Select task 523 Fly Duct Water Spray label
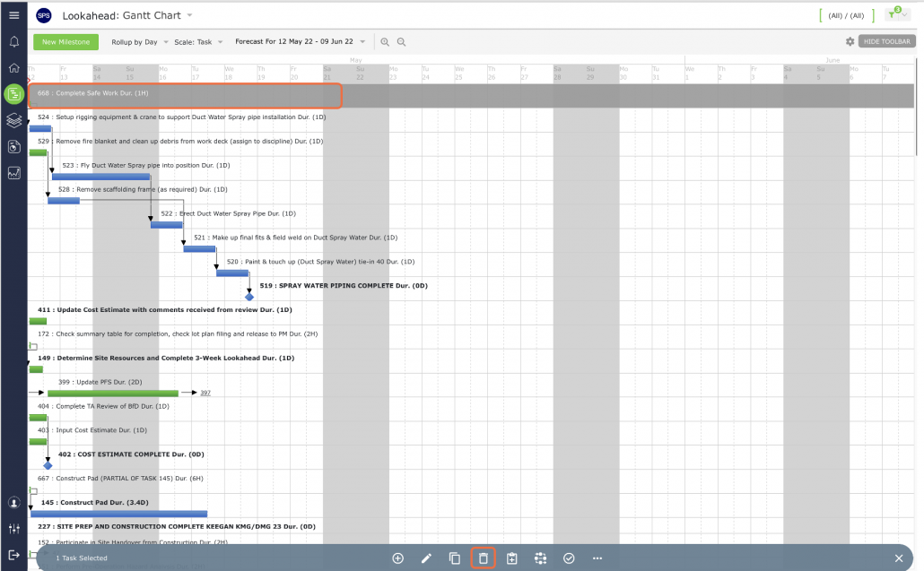924x571 pixels. click(x=146, y=166)
